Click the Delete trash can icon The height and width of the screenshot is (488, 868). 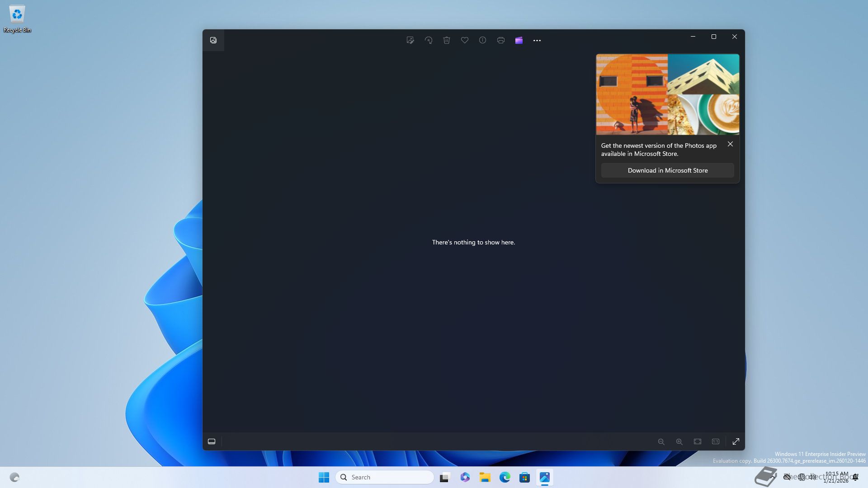point(447,40)
